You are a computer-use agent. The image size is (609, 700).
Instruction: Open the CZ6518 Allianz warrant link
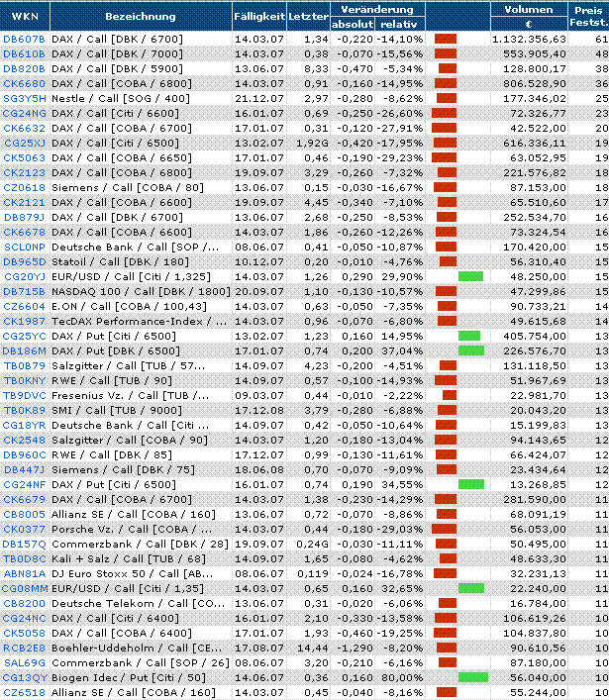24,693
